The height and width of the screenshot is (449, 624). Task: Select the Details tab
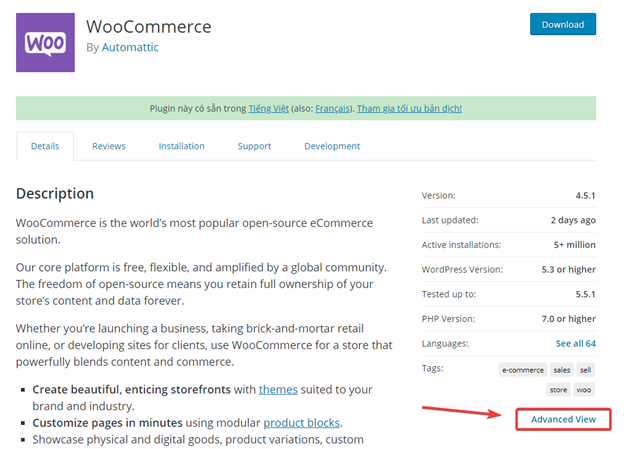click(x=45, y=146)
